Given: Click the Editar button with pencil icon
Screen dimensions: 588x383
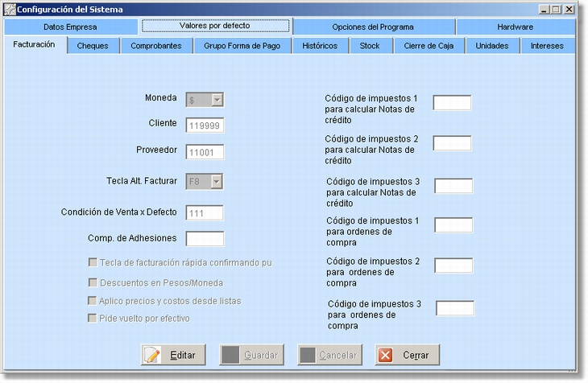Looking at the screenshot, I should coord(174,355).
